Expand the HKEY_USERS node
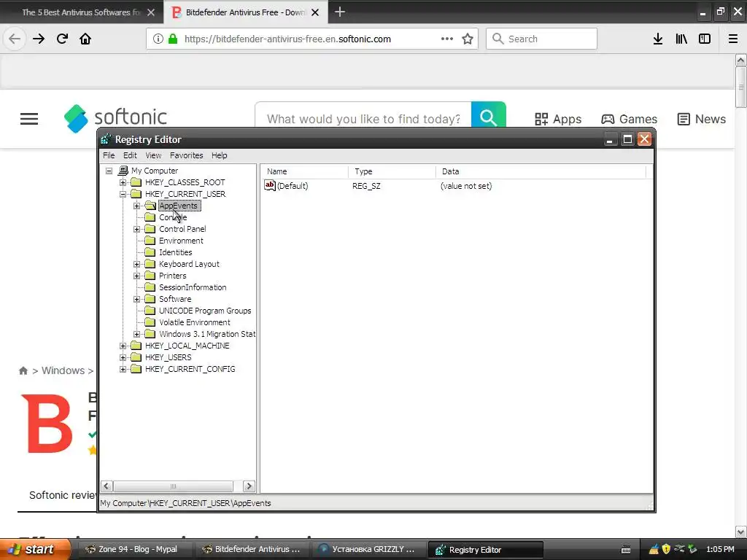 [x=123, y=357]
